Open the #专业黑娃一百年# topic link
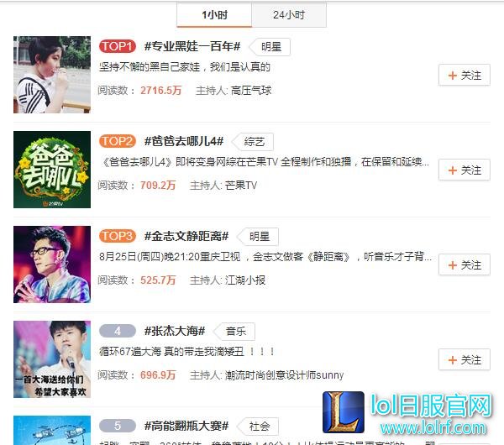 [192, 46]
